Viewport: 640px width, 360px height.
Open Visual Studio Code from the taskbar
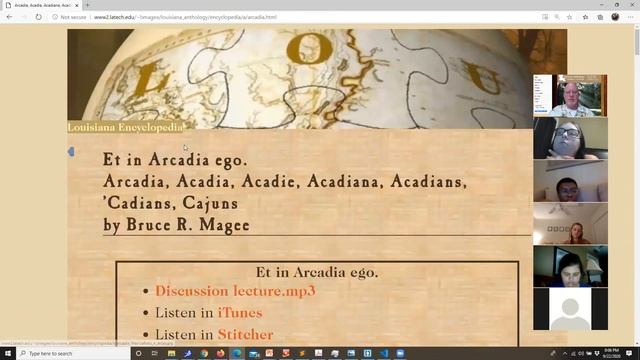(x=384, y=353)
